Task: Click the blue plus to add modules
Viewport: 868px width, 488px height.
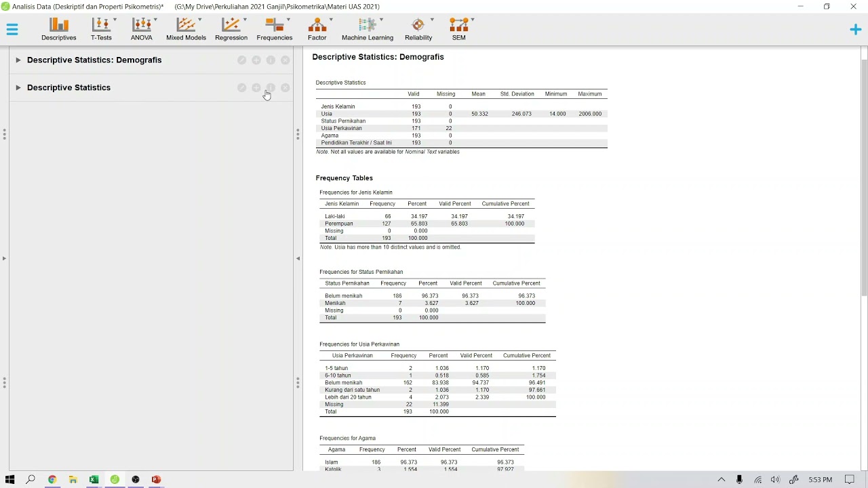Action: point(856,29)
